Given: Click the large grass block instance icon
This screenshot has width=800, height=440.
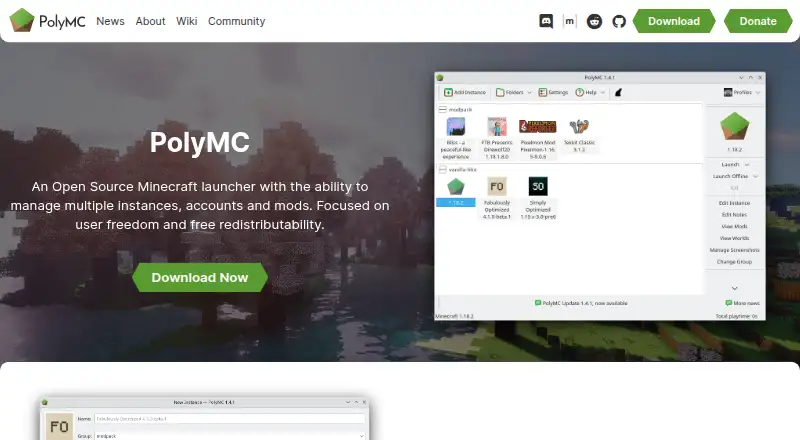Looking at the screenshot, I should (735, 127).
